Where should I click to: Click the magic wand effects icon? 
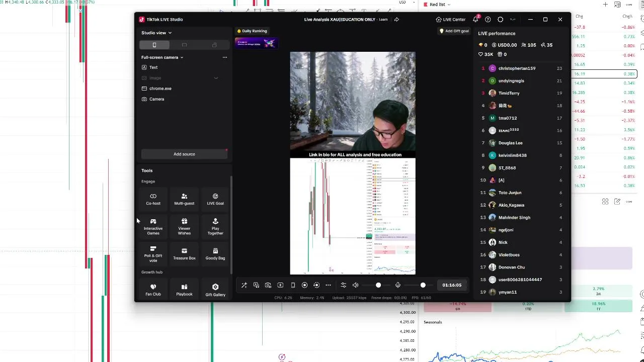tap(244, 285)
